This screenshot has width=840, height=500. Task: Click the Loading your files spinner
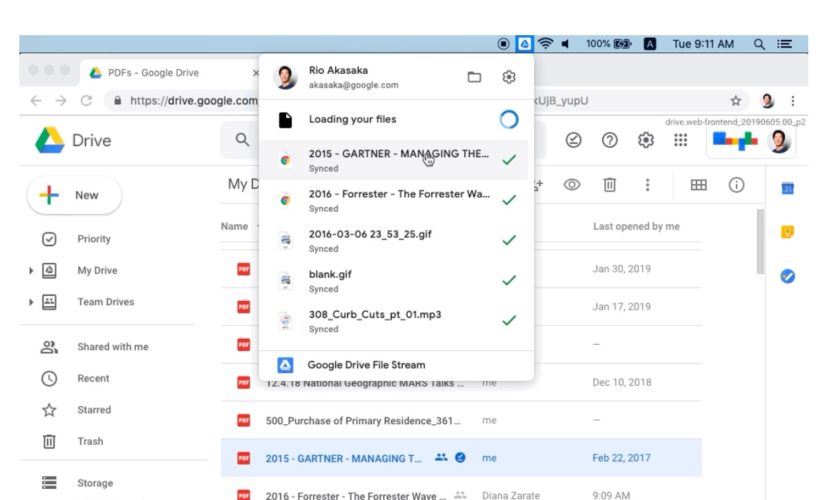[508, 119]
